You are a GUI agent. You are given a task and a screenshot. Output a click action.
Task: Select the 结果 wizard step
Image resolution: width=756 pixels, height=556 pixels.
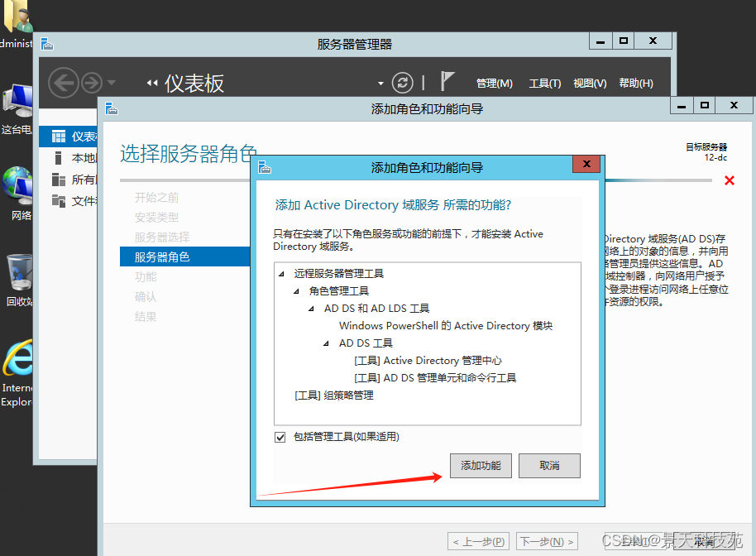(x=146, y=317)
